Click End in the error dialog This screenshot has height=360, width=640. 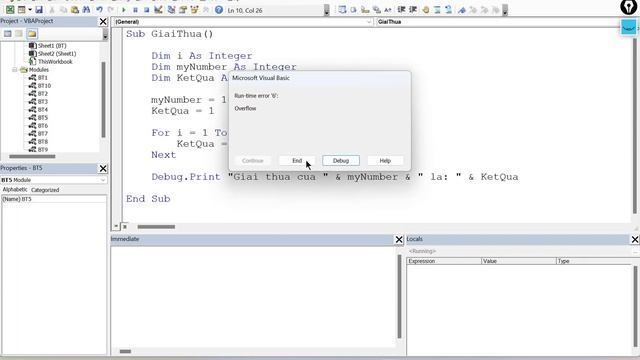(297, 160)
